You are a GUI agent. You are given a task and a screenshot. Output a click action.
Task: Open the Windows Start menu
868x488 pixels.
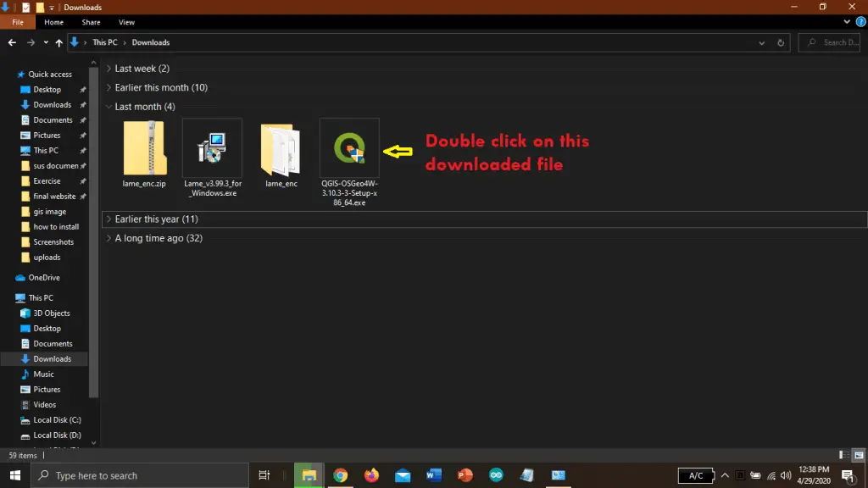[15, 475]
